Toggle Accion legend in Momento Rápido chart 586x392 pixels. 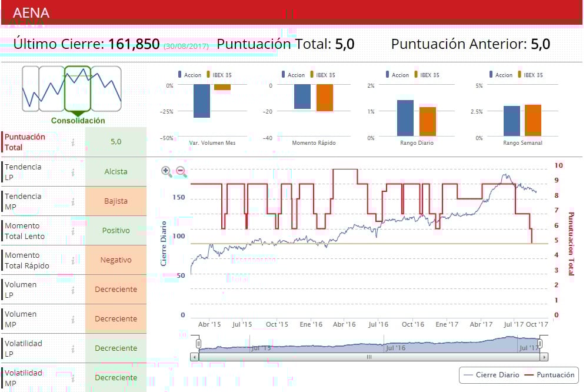293,75
